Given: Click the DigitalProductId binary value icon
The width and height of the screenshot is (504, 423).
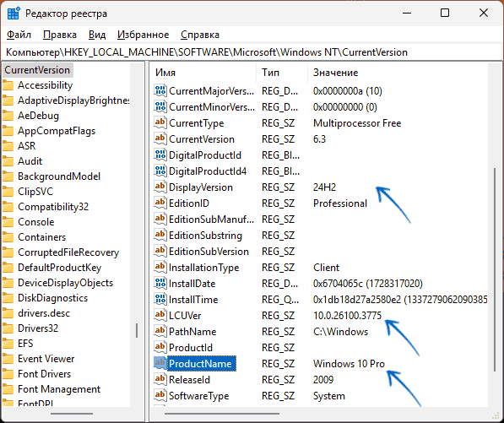Looking at the screenshot, I should (160, 155).
